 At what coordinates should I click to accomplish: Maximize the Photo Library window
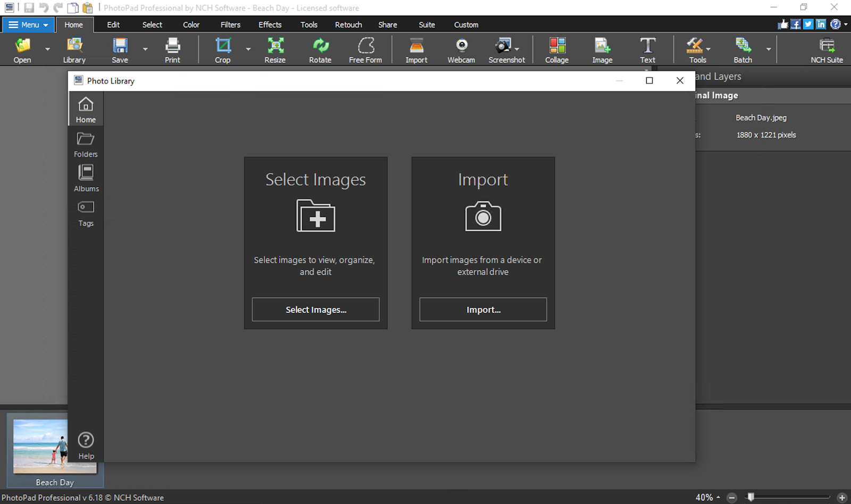tap(649, 80)
